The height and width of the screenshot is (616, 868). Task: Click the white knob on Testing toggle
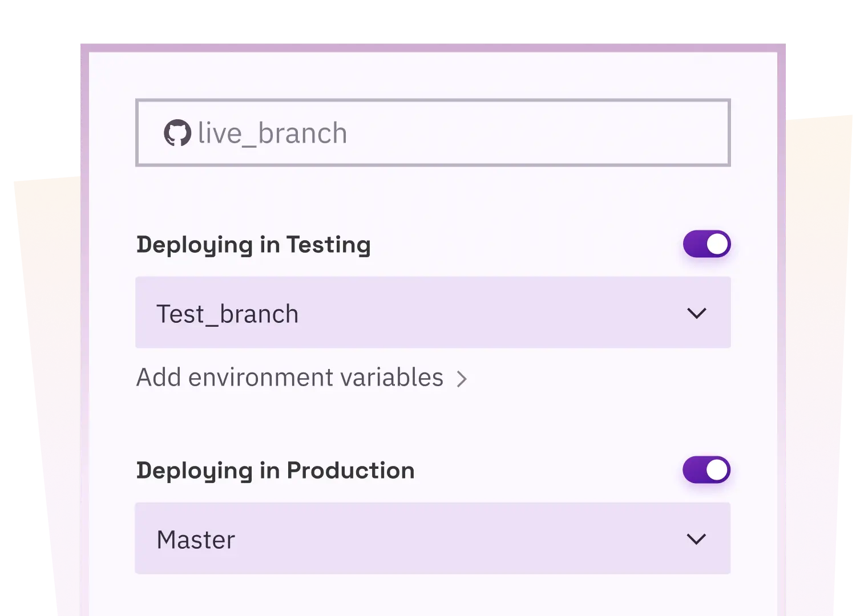point(717,244)
